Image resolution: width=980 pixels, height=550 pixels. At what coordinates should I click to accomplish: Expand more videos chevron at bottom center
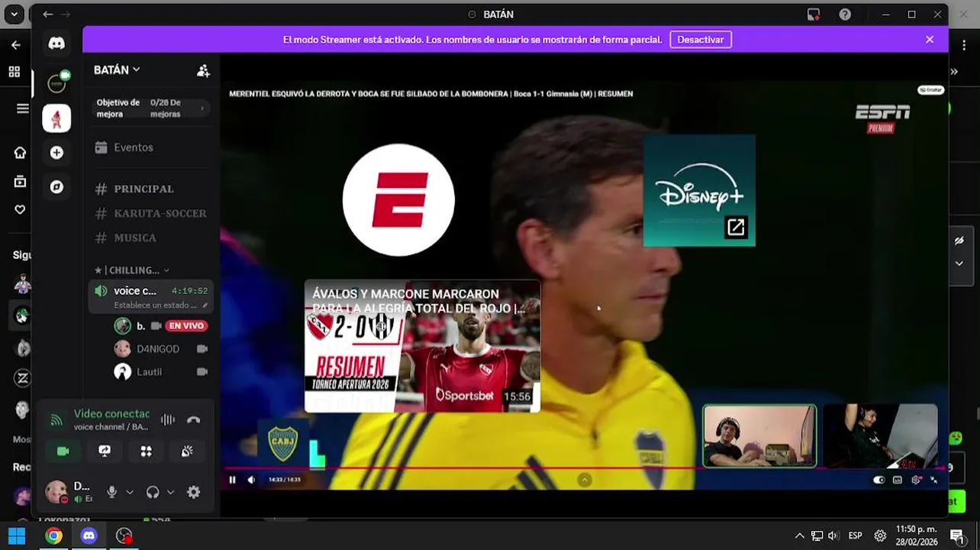(x=585, y=480)
